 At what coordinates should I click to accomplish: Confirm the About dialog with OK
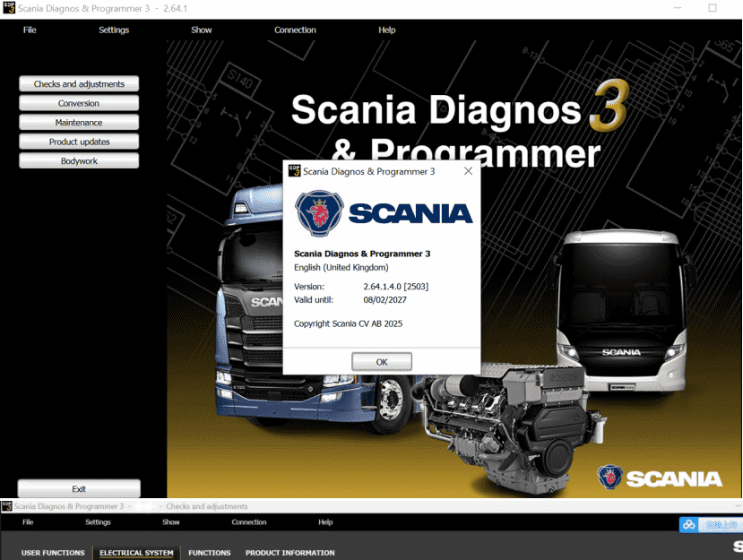click(382, 362)
